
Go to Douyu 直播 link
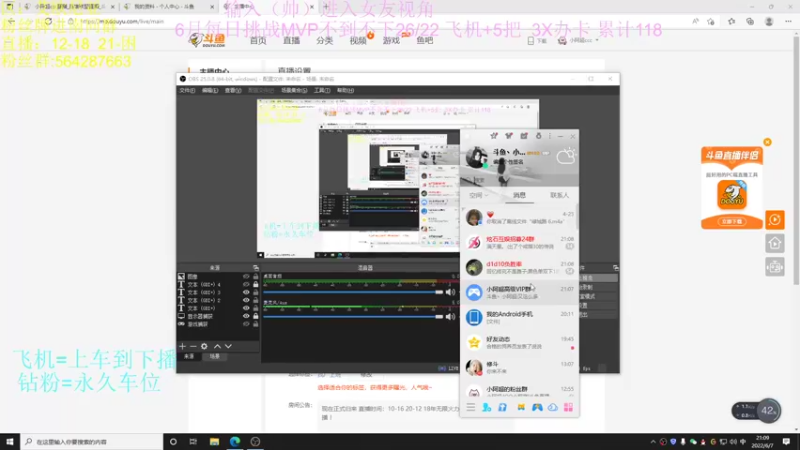pos(291,40)
